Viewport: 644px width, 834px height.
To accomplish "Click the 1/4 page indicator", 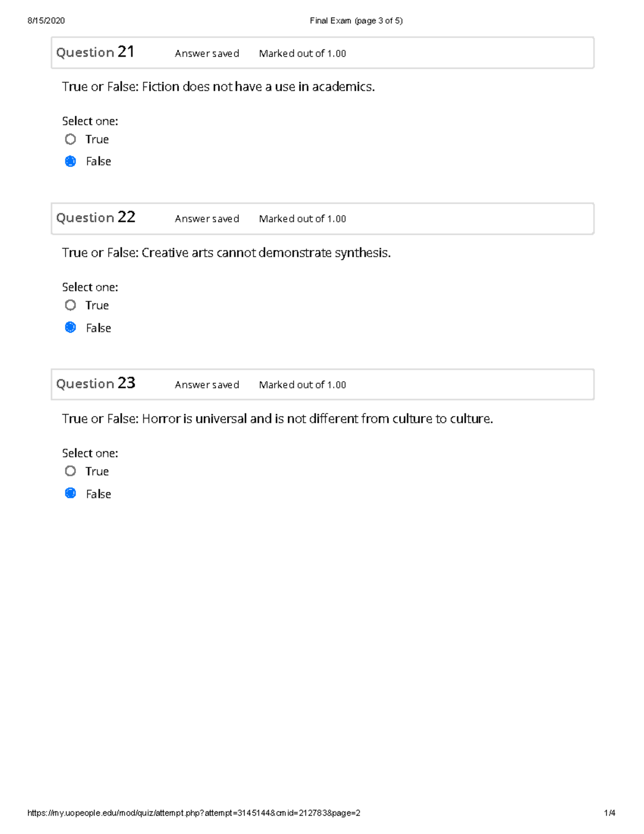I will (609, 813).
